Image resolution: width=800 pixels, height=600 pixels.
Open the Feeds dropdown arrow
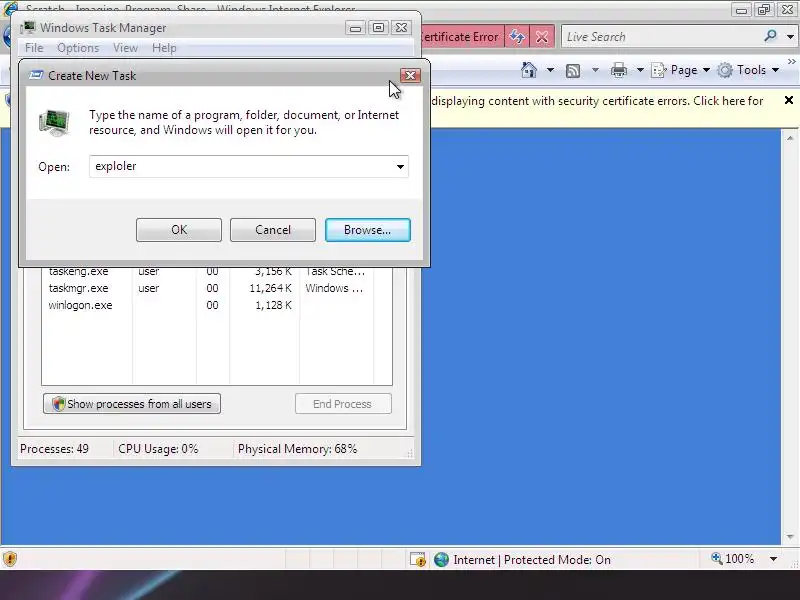tap(595, 70)
